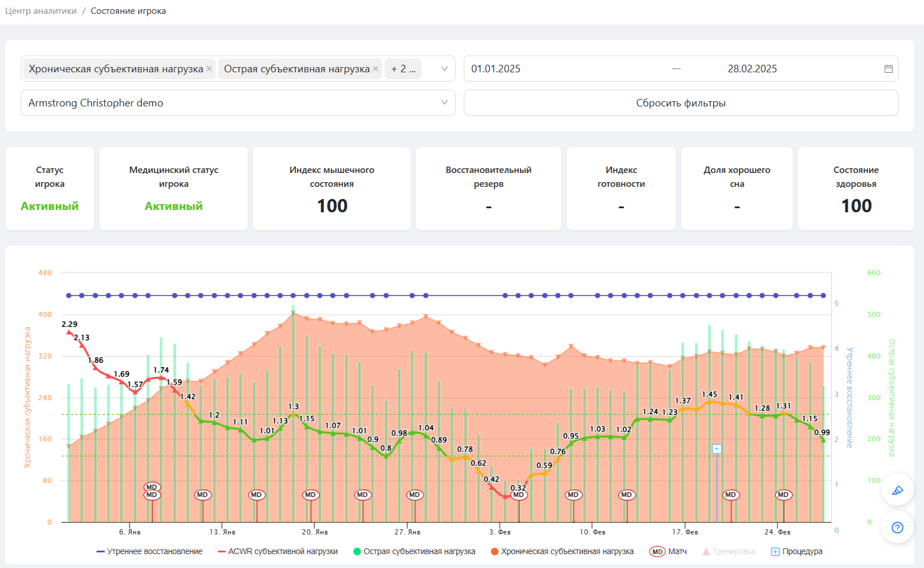
Task: Click the end date field 28.02.2025
Action: (752, 69)
